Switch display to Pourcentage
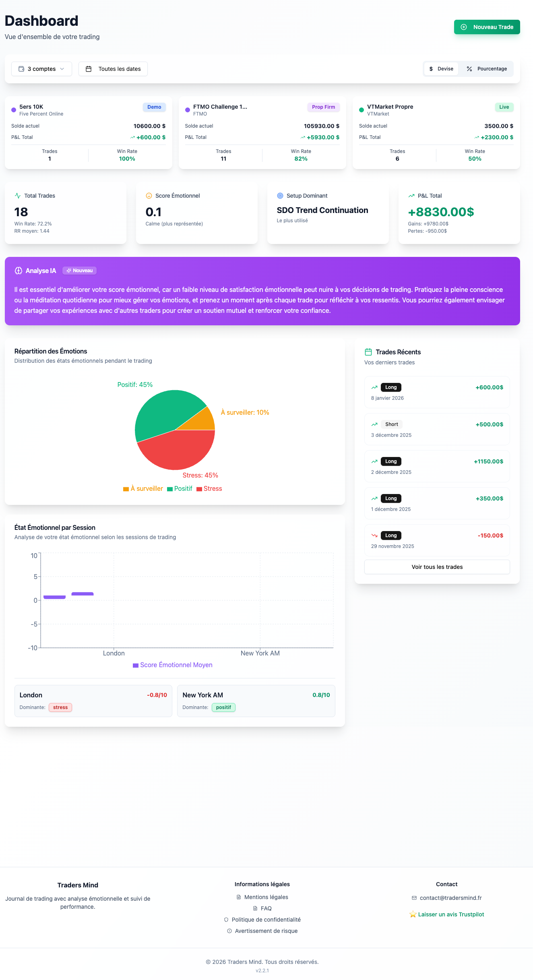This screenshot has height=980, width=533. (x=487, y=69)
